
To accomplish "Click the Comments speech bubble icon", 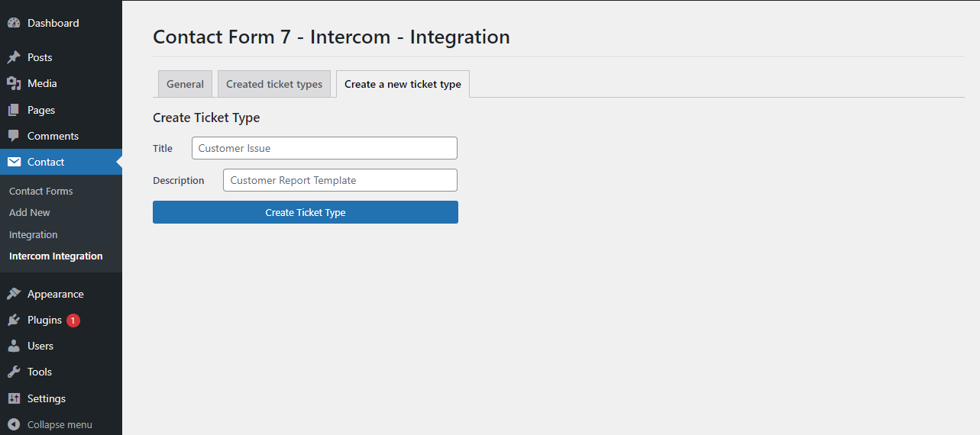I will pos(14,136).
